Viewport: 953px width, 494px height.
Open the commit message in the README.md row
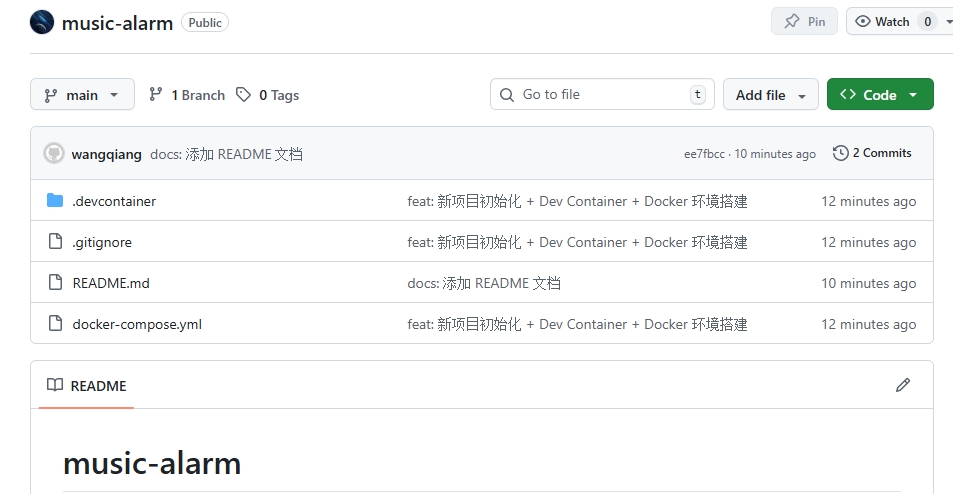point(484,283)
